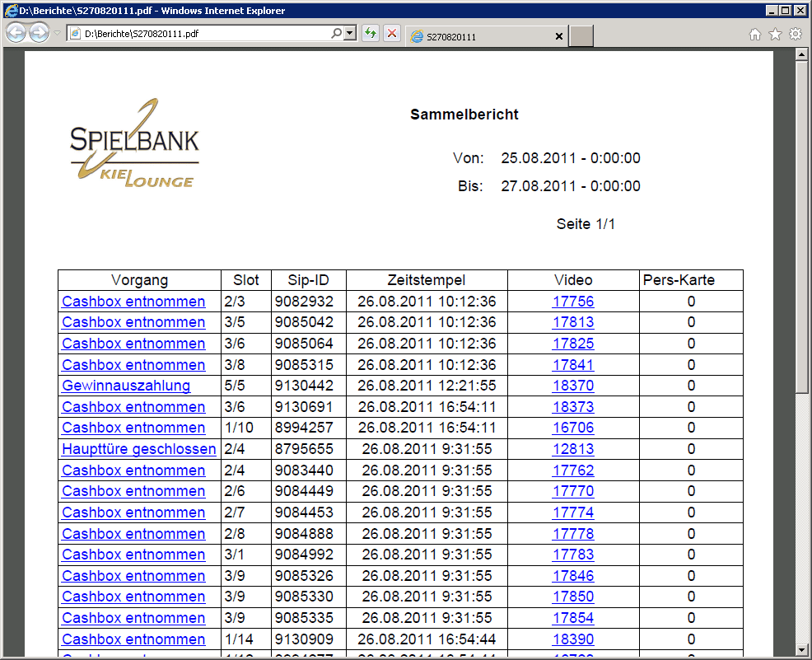This screenshot has height=660, width=812.
Task: Stop loading with the red X icon
Action: pyautogui.click(x=392, y=34)
